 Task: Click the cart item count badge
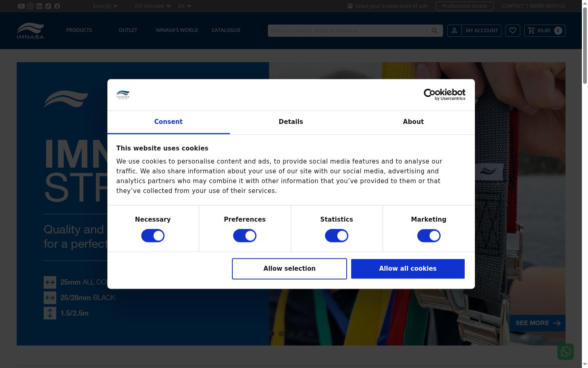pos(558,31)
